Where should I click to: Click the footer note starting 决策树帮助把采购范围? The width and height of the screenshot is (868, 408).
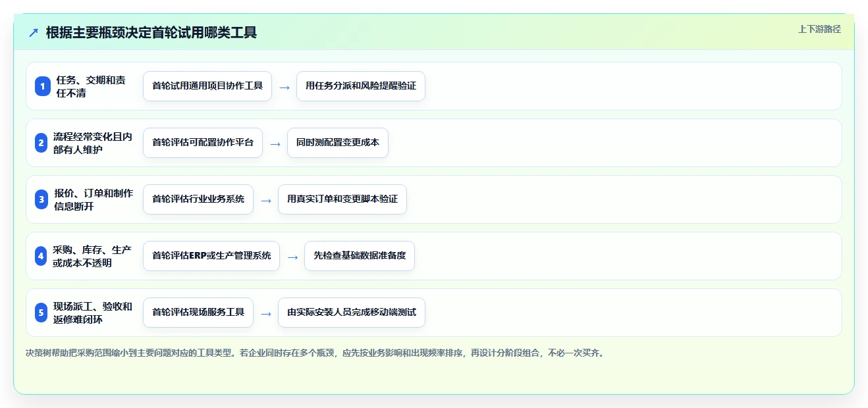pyautogui.click(x=315, y=353)
